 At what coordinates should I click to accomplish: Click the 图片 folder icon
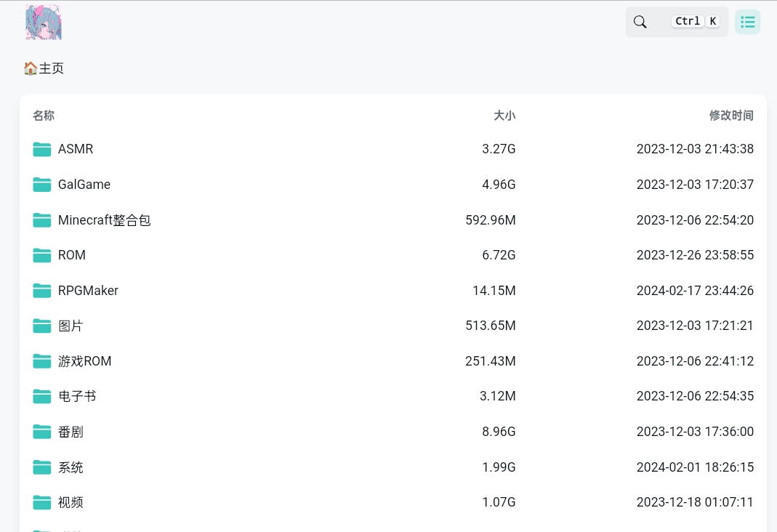point(41,326)
